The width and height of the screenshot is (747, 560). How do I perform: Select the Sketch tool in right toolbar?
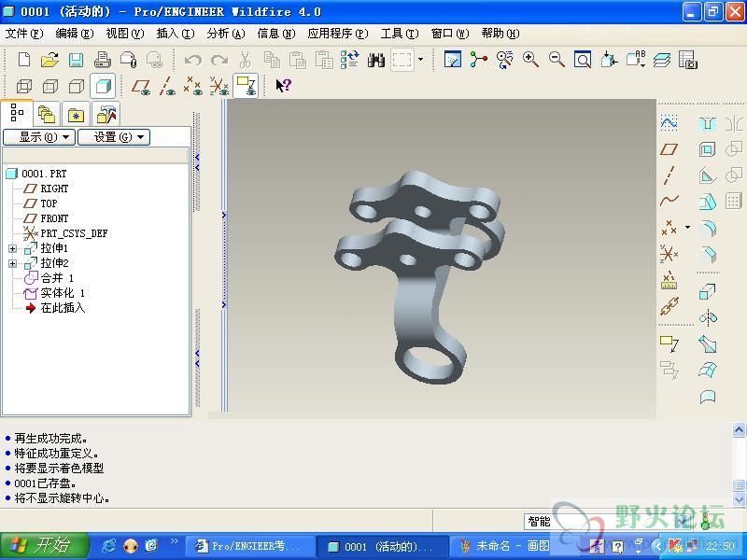pyautogui.click(x=669, y=123)
